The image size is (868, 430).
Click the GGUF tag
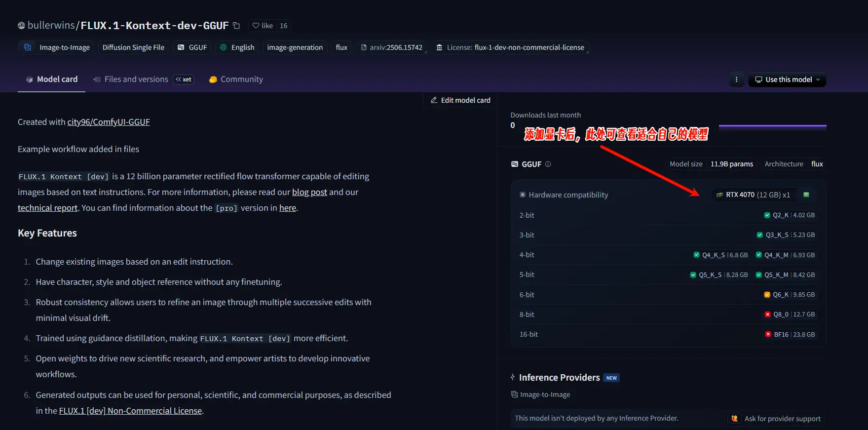click(x=192, y=47)
